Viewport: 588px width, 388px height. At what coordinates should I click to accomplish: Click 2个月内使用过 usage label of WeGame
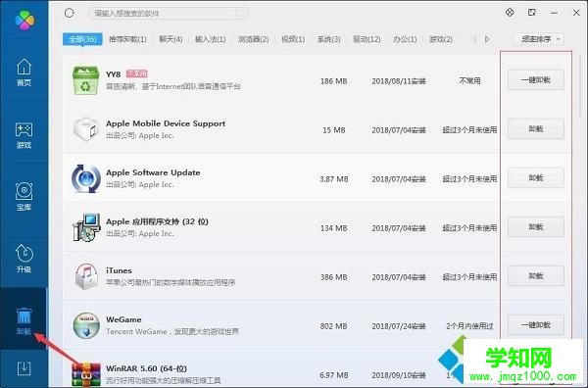click(x=469, y=326)
